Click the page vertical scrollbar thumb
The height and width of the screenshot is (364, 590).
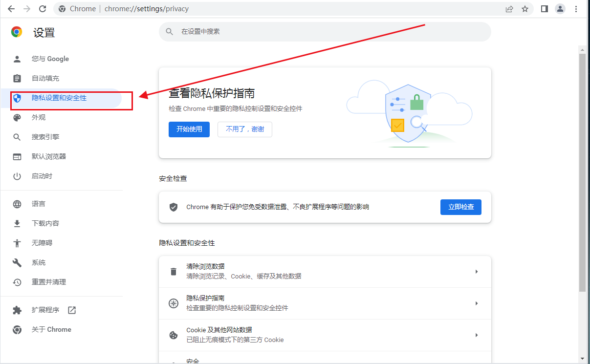tap(582, 173)
